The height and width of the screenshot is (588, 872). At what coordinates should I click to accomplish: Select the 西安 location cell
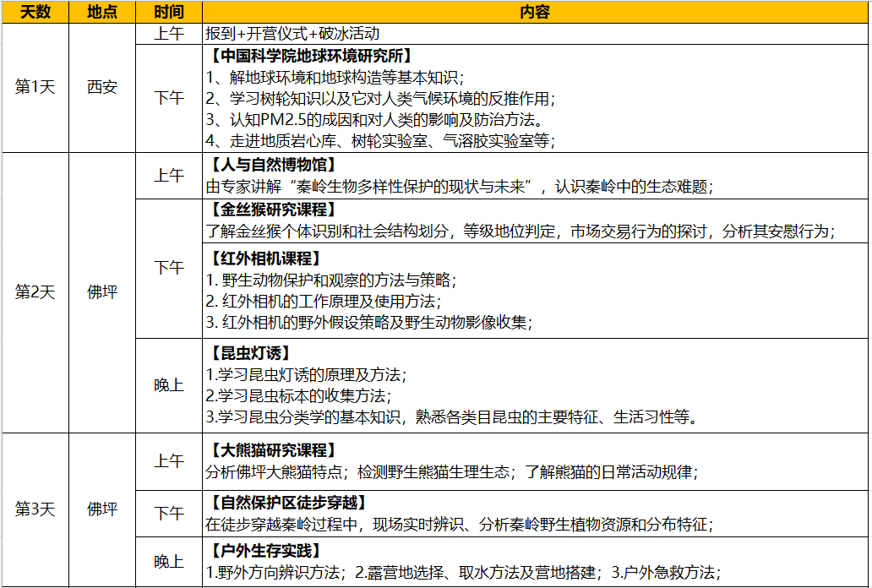102,87
